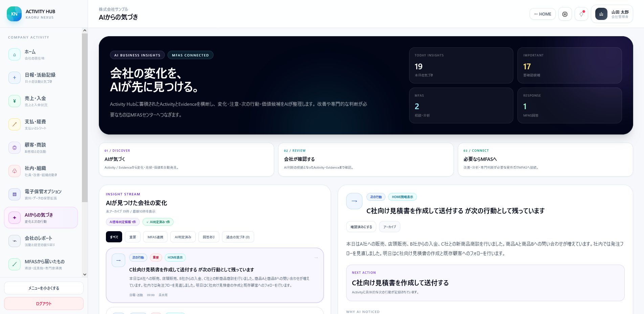
Task: Open the settings gear icon in header
Action: click(x=565, y=14)
